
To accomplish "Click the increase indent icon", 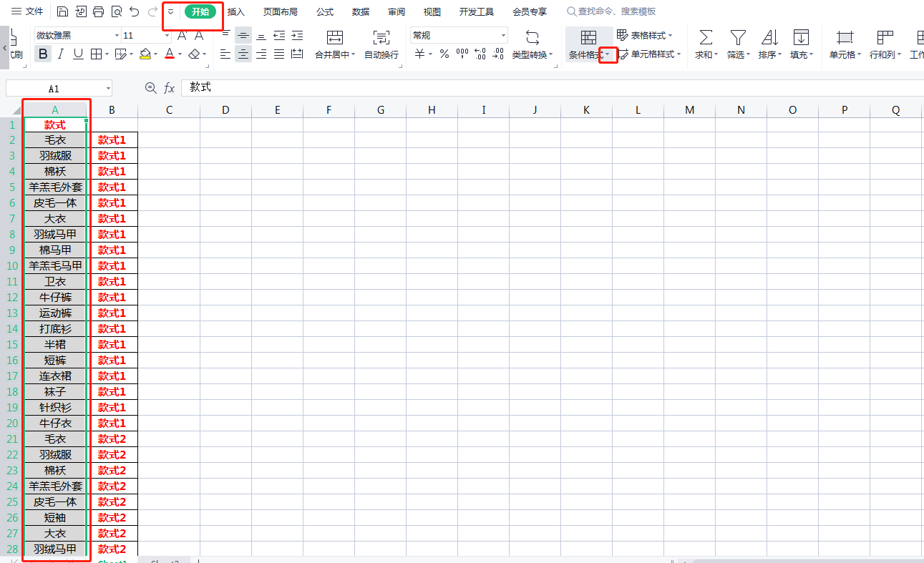I will click(297, 35).
